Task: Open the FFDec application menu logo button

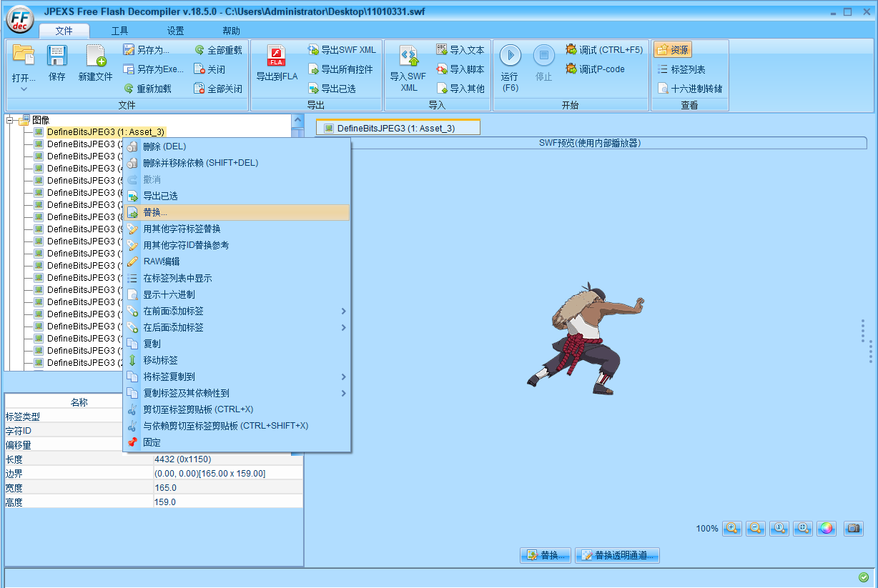Action: coord(21,21)
